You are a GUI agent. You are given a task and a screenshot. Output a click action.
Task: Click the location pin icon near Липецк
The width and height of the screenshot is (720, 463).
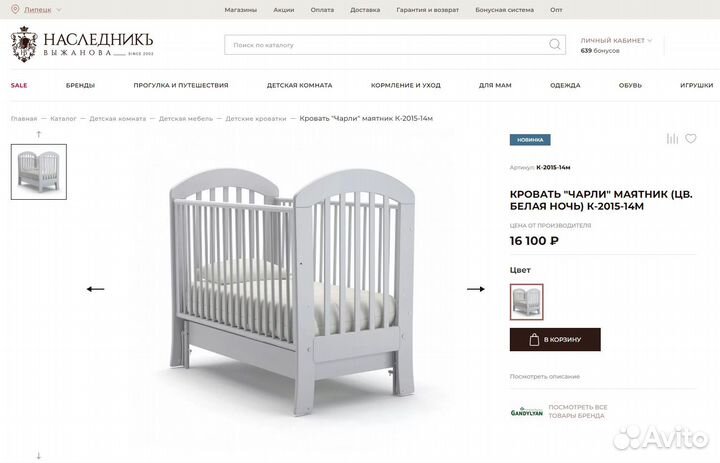coord(15,9)
